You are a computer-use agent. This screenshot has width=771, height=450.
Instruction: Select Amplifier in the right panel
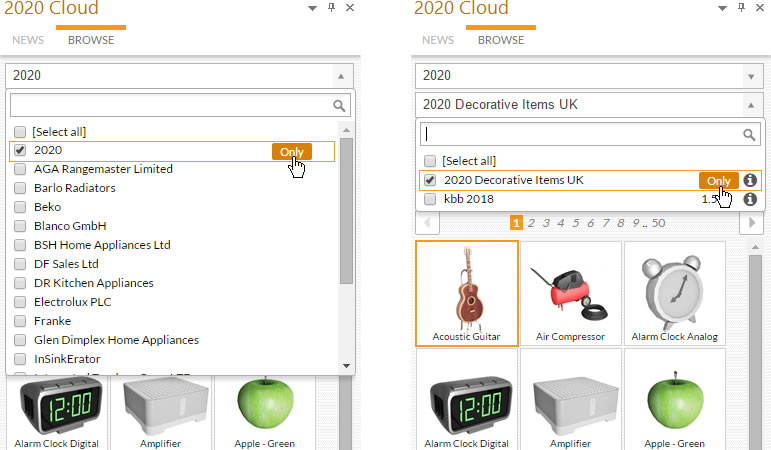(x=571, y=399)
